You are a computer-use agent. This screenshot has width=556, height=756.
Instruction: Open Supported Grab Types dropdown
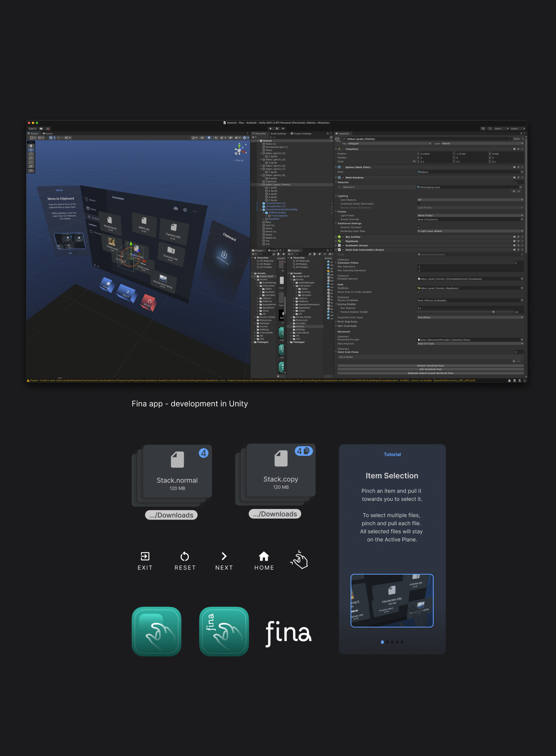tap(470, 318)
